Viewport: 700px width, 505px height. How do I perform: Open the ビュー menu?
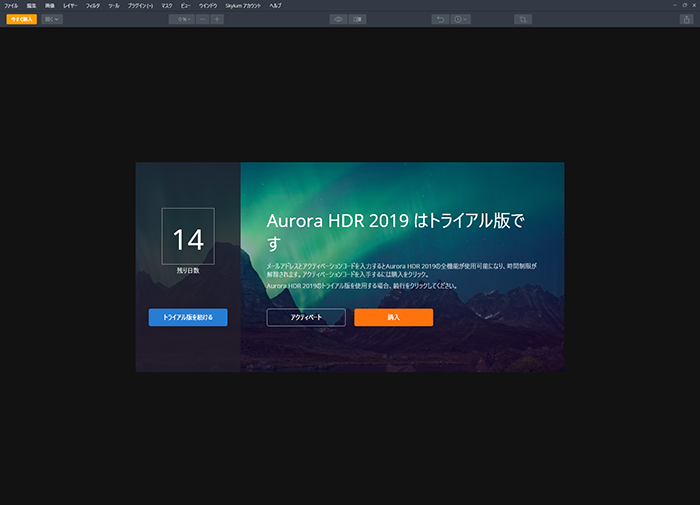pos(185,6)
